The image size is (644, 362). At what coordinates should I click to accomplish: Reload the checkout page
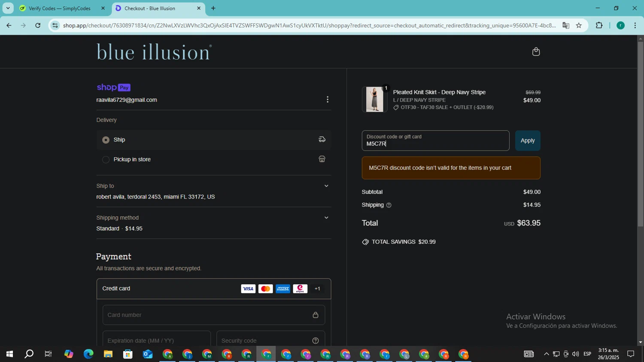click(38, 25)
